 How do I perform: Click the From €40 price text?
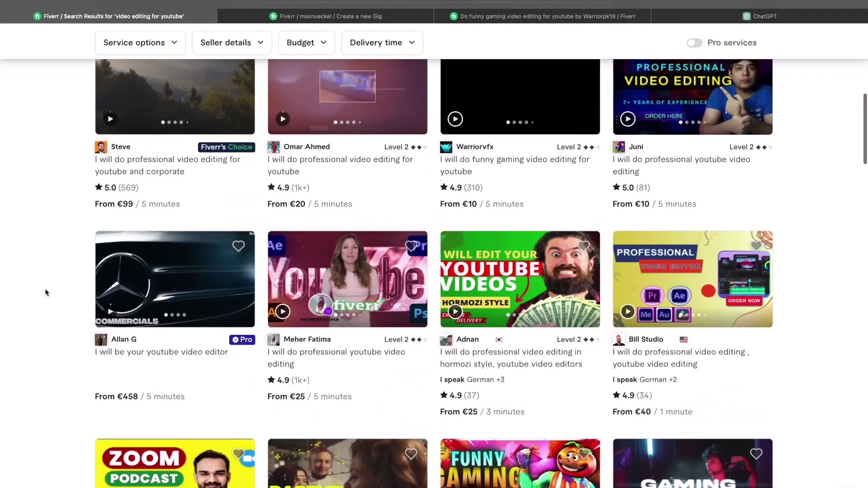(632, 412)
